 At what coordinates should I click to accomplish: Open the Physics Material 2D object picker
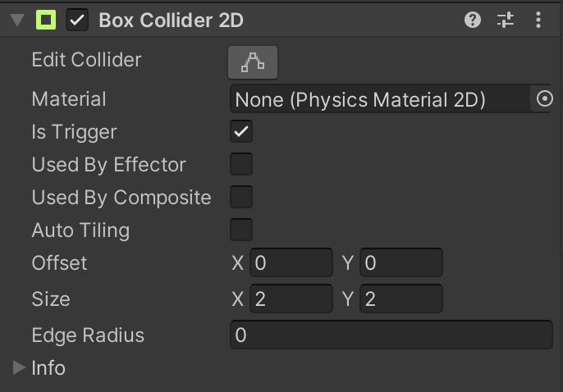click(545, 99)
